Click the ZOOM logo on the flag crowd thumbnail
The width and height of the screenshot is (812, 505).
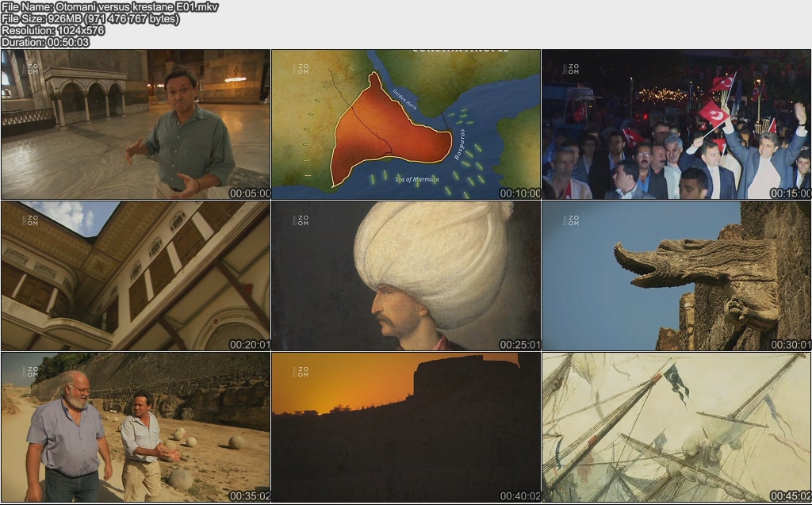[x=571, y=69]
